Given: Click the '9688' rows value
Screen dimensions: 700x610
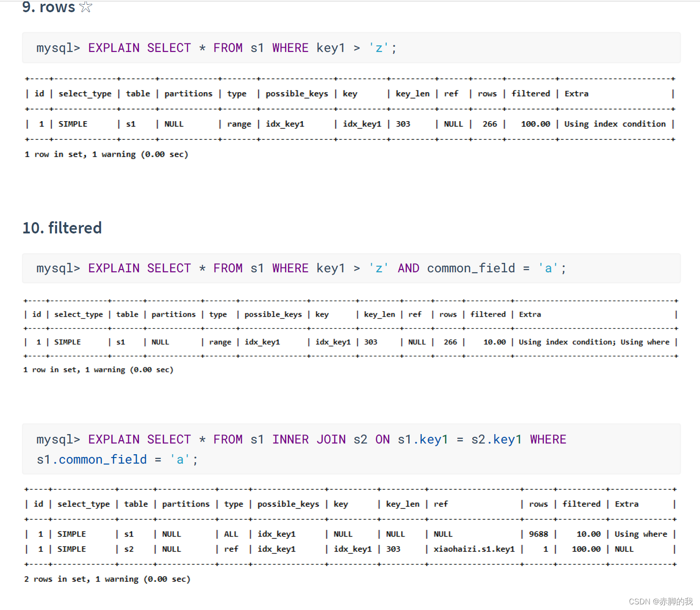Looking at the screenshot, I should coord(538,534).
